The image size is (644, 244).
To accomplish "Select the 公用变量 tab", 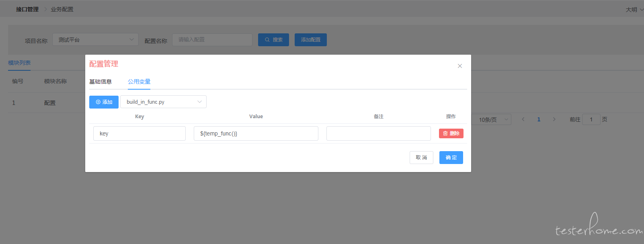I will point(139,82).
